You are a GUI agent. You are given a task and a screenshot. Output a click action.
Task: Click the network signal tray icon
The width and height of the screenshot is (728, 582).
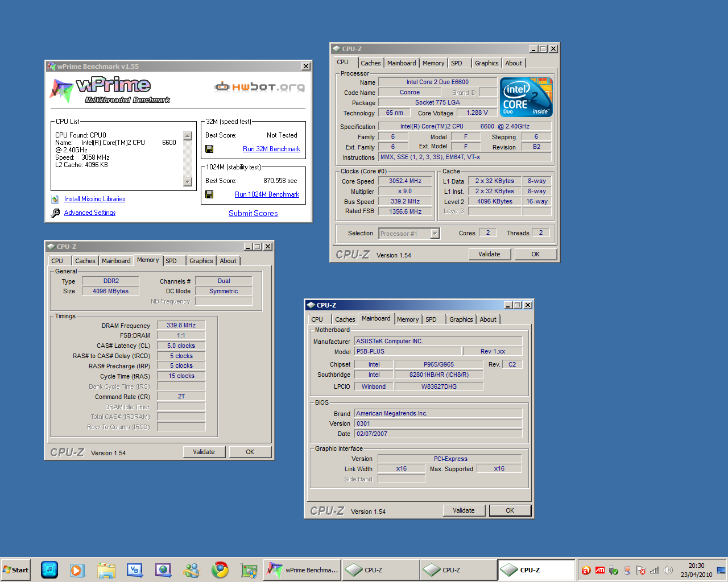[655, 570]
